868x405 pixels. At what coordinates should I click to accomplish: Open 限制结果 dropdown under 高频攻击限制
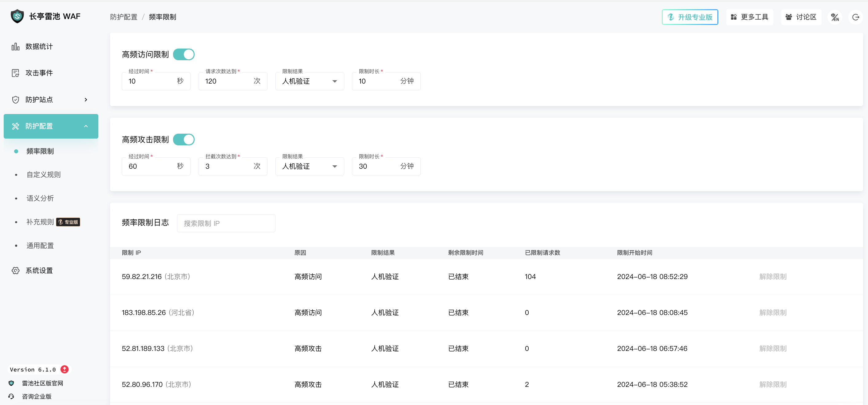pos(310,167)
